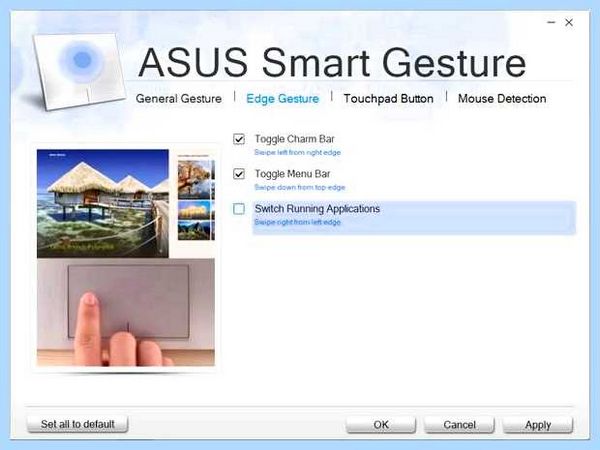Minimize the ASUS Smart Gesture window
This screenshot has height=450, width=600.
[x=551, y=23]
